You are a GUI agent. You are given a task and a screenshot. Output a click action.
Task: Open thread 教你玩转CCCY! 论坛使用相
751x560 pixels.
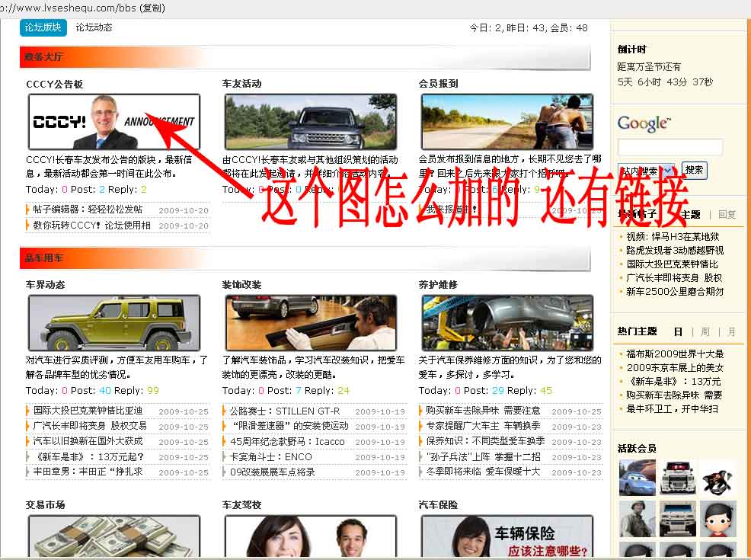coord(92,225)
